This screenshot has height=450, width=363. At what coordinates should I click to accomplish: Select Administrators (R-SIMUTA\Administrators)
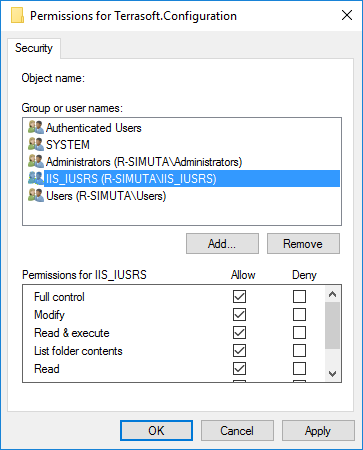[x=144, y=162]
